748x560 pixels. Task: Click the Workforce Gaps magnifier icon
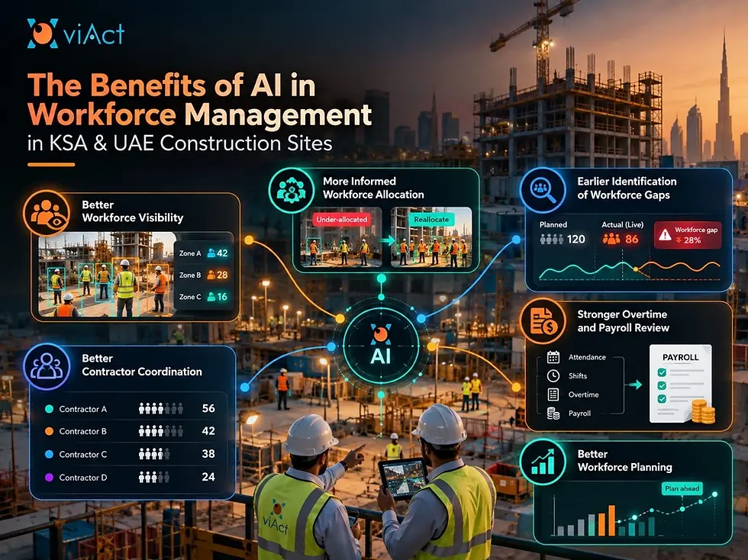543,190
